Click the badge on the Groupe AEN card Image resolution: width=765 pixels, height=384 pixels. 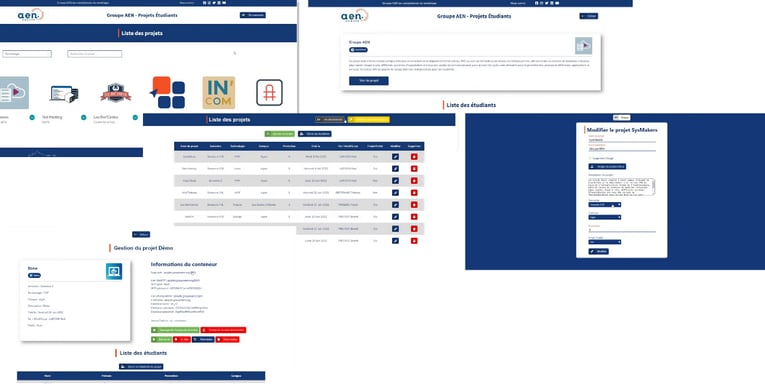[x=359, y=50]
